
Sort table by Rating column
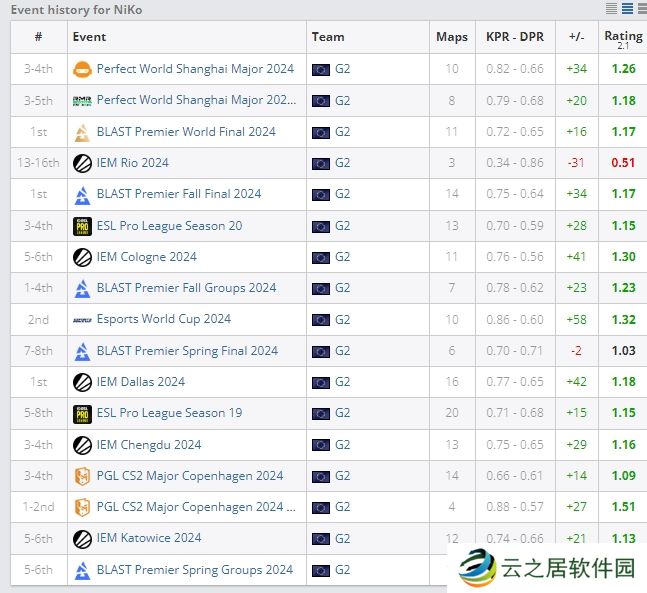623,36
